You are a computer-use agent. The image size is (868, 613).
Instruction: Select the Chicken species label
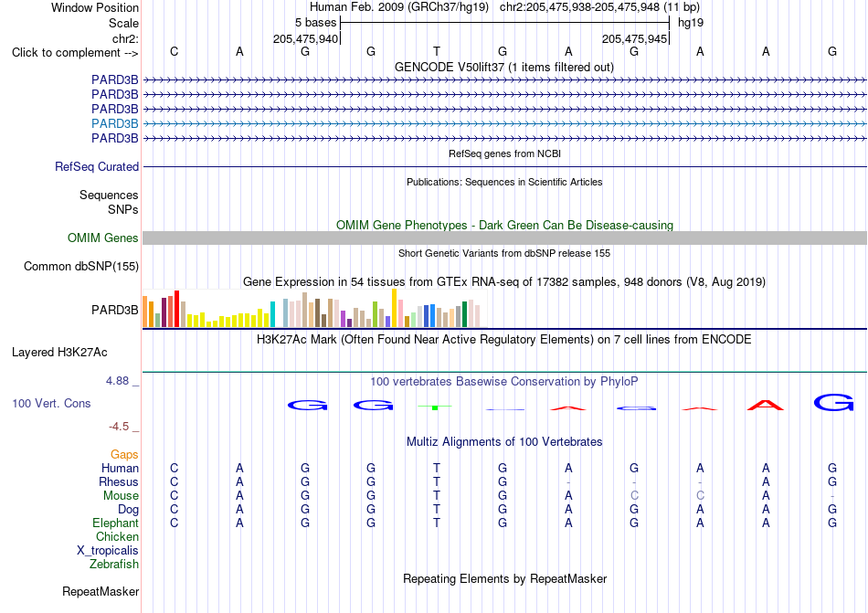(x=117, y=536)
